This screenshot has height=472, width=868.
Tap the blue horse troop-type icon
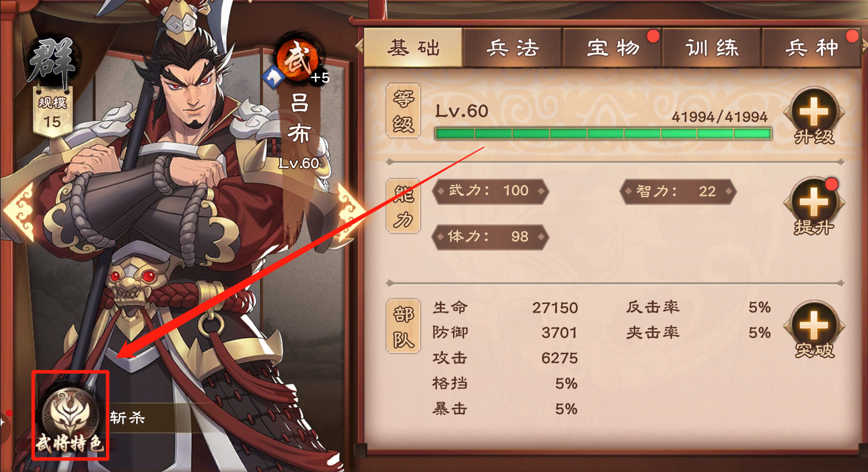click(272, 77)
